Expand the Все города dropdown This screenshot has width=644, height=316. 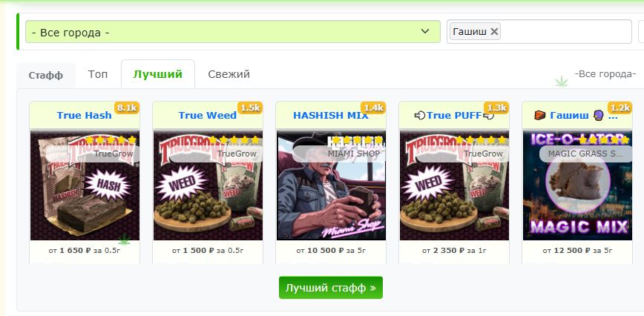point(233,32)
